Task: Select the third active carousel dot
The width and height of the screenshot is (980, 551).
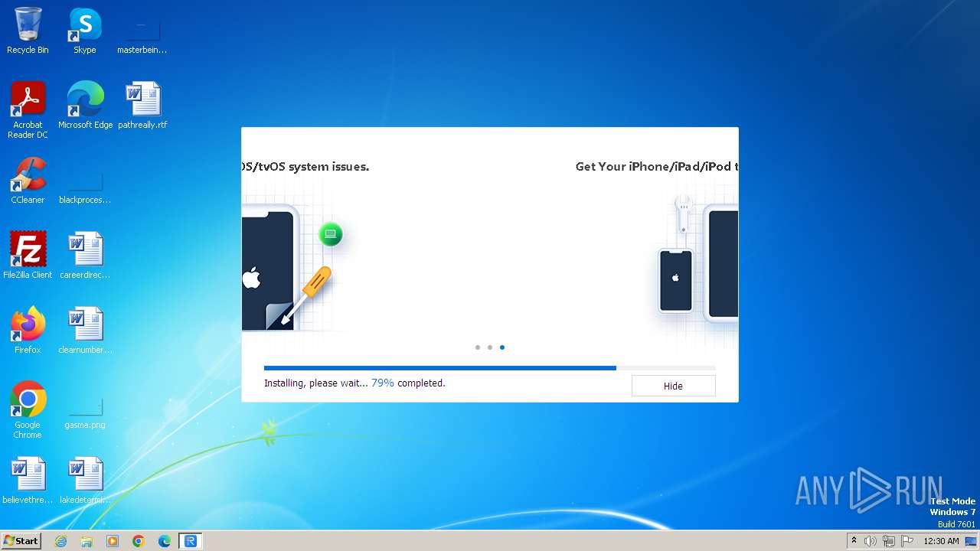Action: click(x=502, y=347)
